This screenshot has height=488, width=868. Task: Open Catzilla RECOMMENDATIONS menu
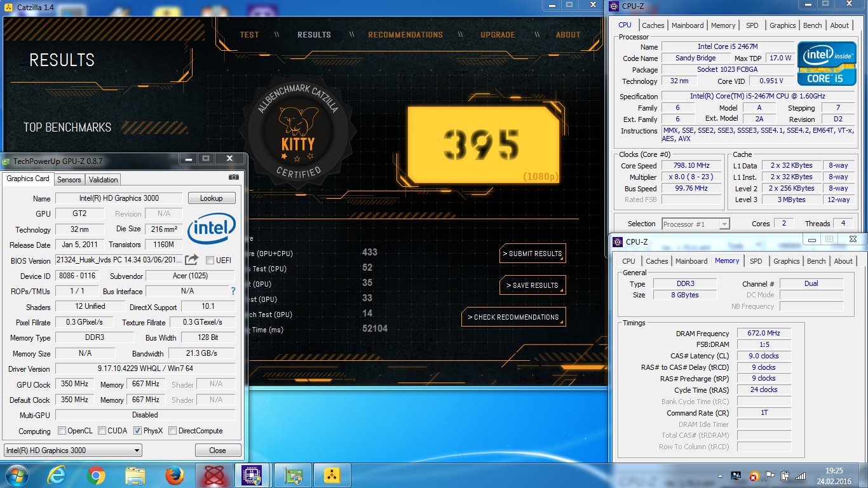pos(405,35)
